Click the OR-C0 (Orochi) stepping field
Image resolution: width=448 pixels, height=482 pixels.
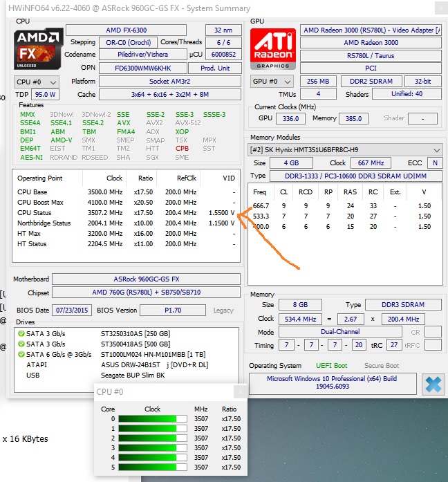click(128, 42)
